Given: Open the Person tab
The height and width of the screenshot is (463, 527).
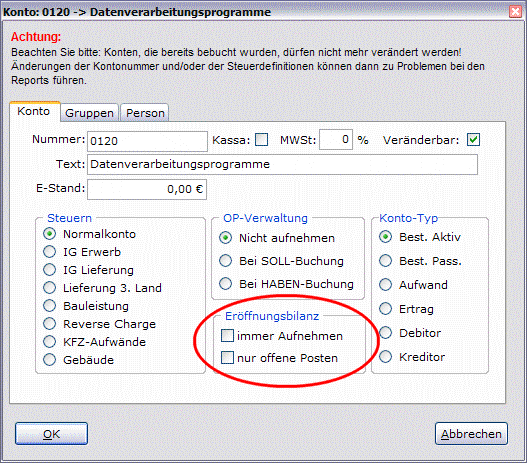Looking at the screenshot, I should [x=145, y=113].
